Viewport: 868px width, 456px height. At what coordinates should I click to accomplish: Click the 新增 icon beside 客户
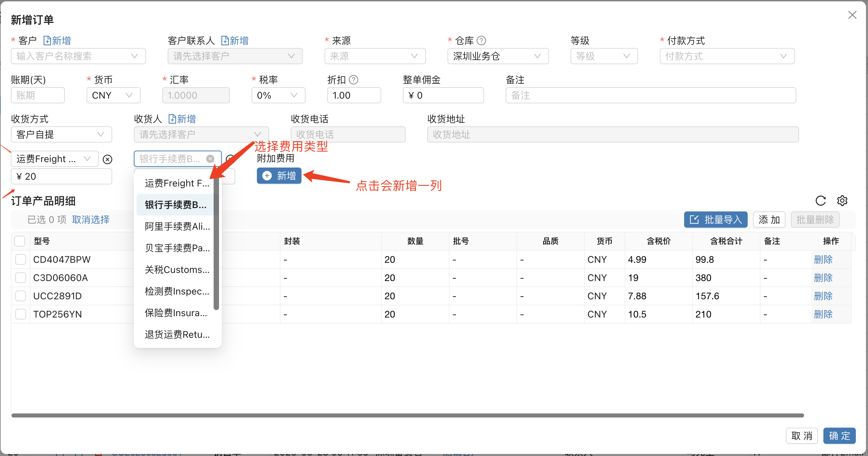[x=48, y=40]
